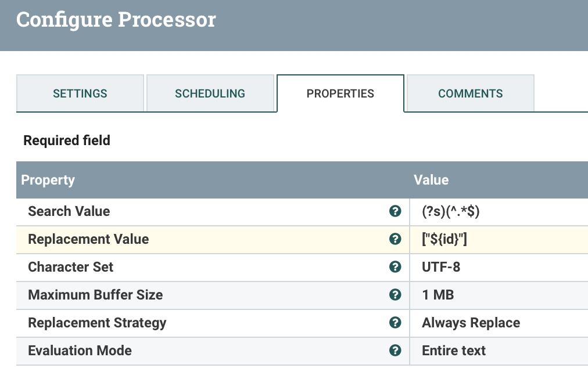Click help icon for Replacement Strategy
The height and width of the screenshot is (368, 588).
(395, 323)
